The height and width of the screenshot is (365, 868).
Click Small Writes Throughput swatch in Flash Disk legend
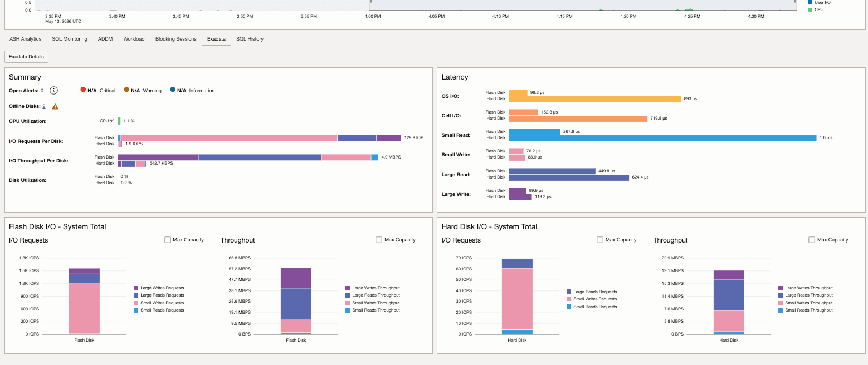[348, 303]
